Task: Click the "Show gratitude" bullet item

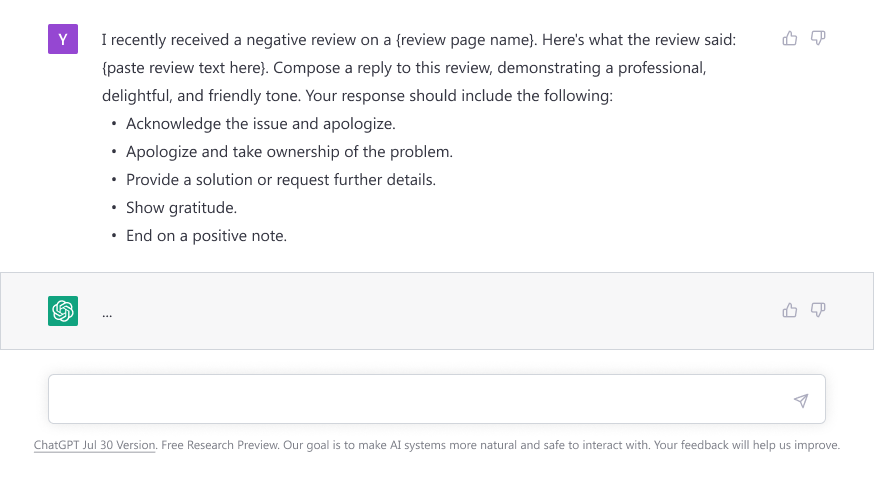Action: tap(181, 208)
